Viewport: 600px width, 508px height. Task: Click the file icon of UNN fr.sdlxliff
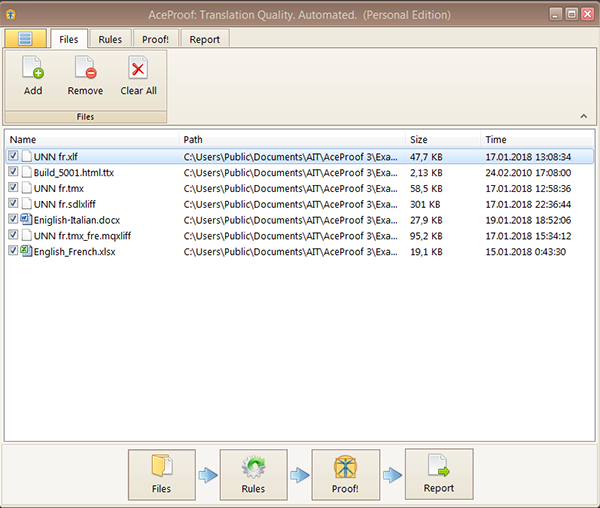pos(26,204)
